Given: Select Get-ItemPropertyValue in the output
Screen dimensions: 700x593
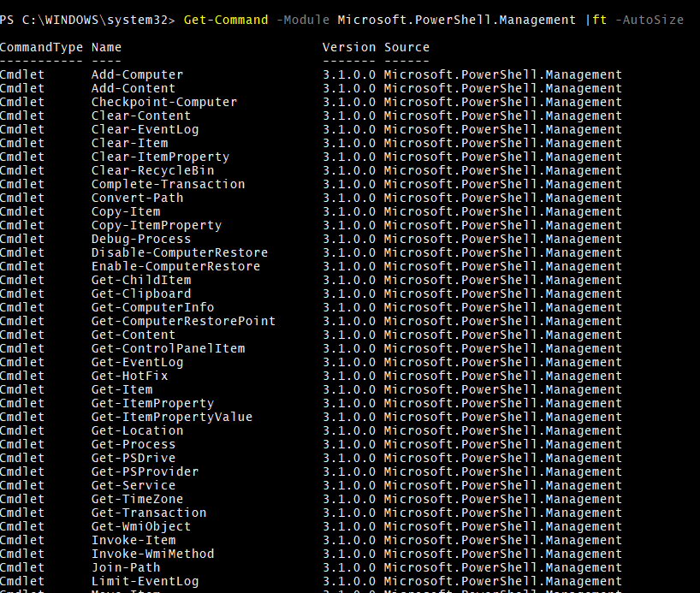Looking at the screenshot, I should coord(172,417).
